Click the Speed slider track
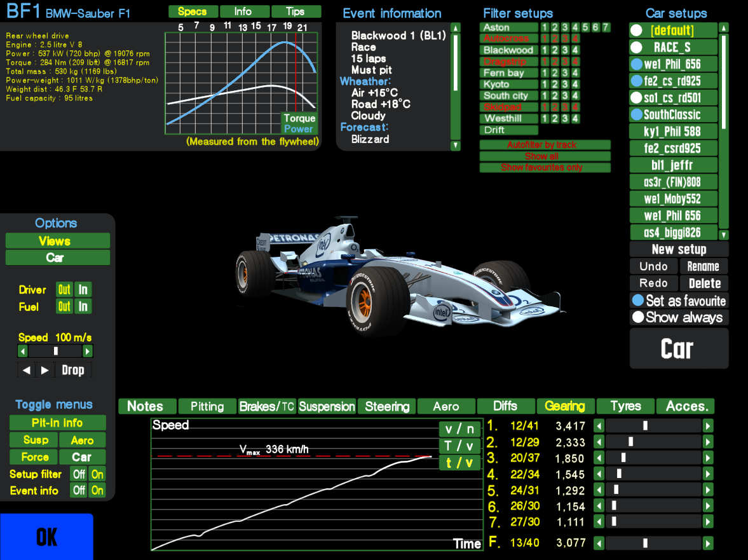 click(55, 352)
